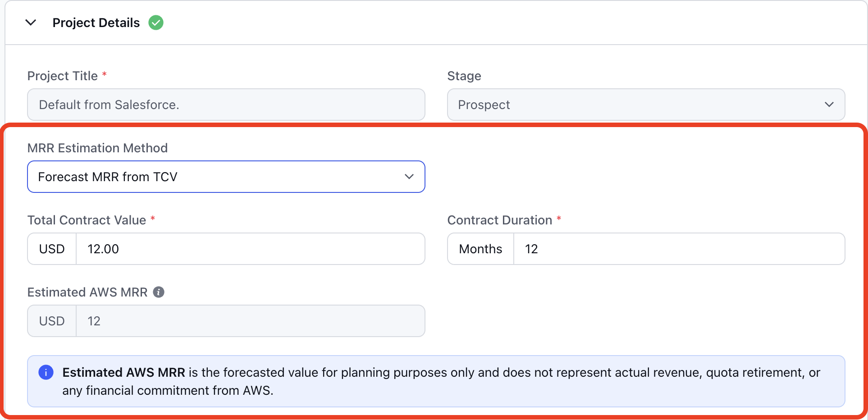Click the Total Contract Value amount field
This screenshot has height=420, width=868.
click(251, 249)
